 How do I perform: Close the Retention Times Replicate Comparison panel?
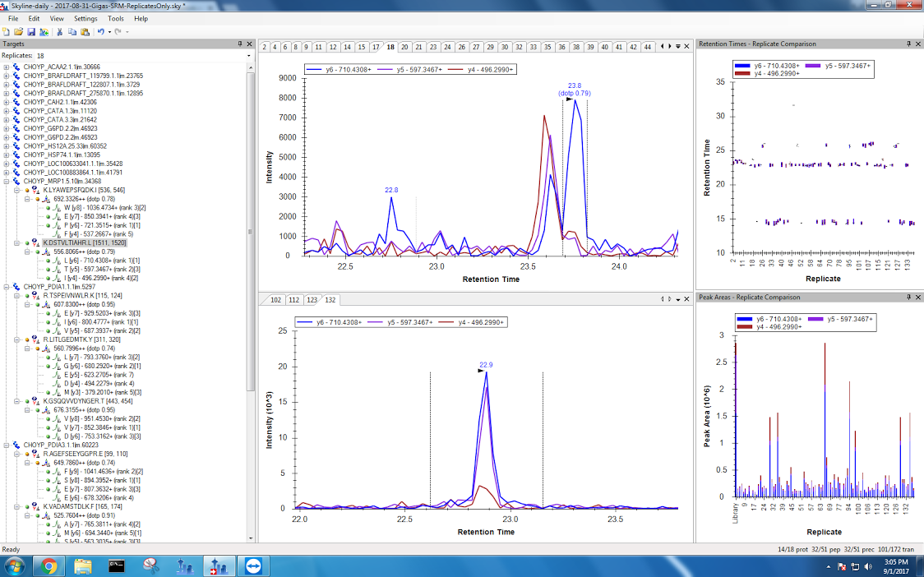coord(918,44)
